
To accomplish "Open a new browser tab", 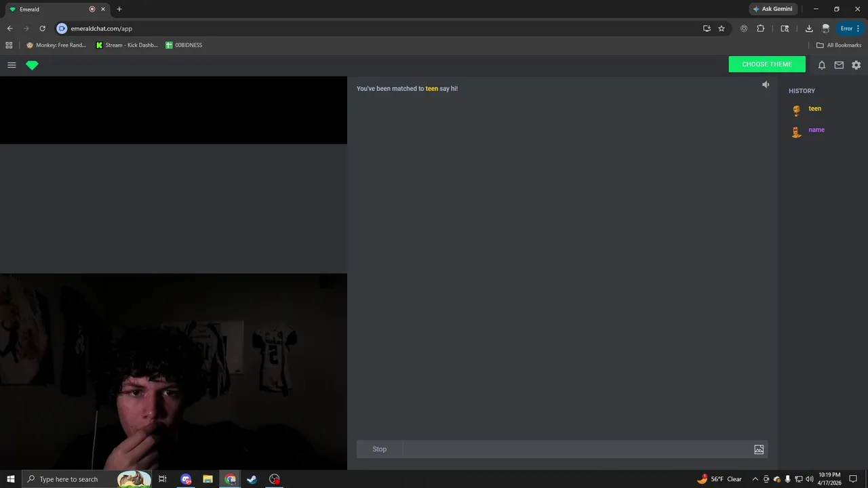I will (119, 9).
